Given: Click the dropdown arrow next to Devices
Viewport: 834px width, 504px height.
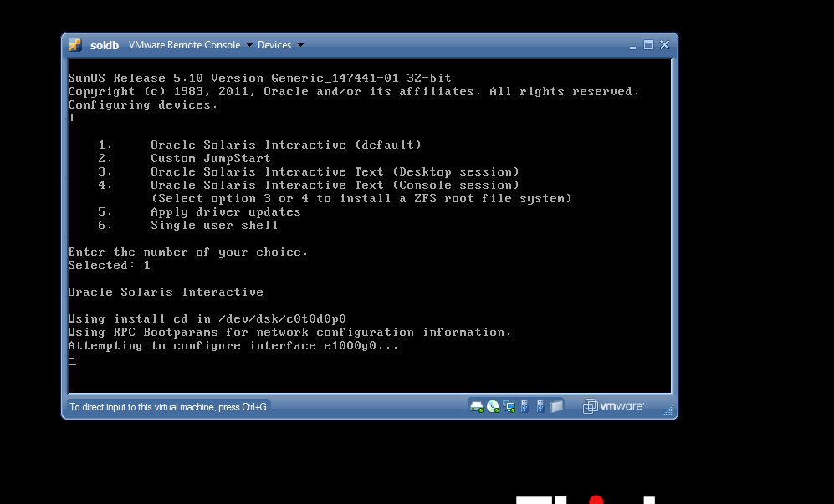Looking at the screenshot, I should pos(300,45).
